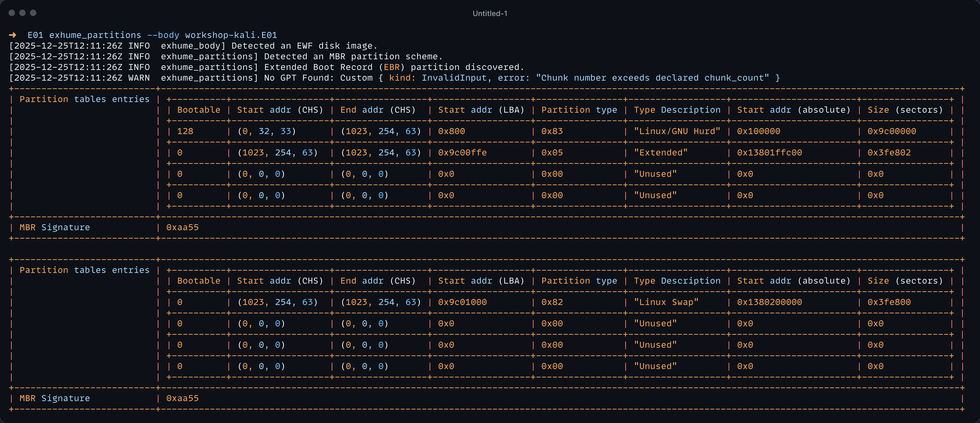Viewport: 980px width, 423px height.
Task: Click the yellow minimize window dot
Action: coord(22,13)
